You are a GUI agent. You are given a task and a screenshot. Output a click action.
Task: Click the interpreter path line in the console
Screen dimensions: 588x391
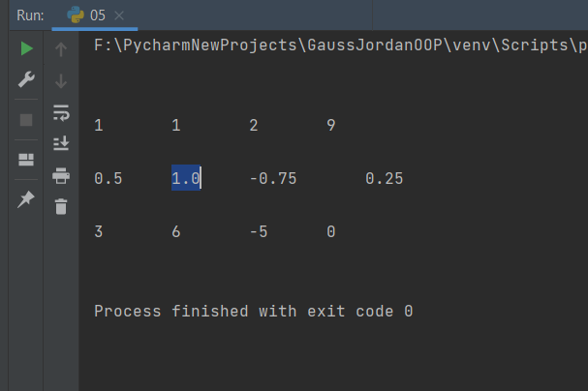[x=341, y=45]
